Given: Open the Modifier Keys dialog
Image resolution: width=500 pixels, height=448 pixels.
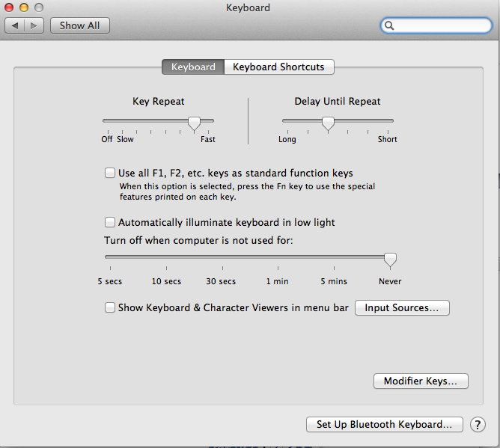Looking at the screenshot, I should point(421,381).
